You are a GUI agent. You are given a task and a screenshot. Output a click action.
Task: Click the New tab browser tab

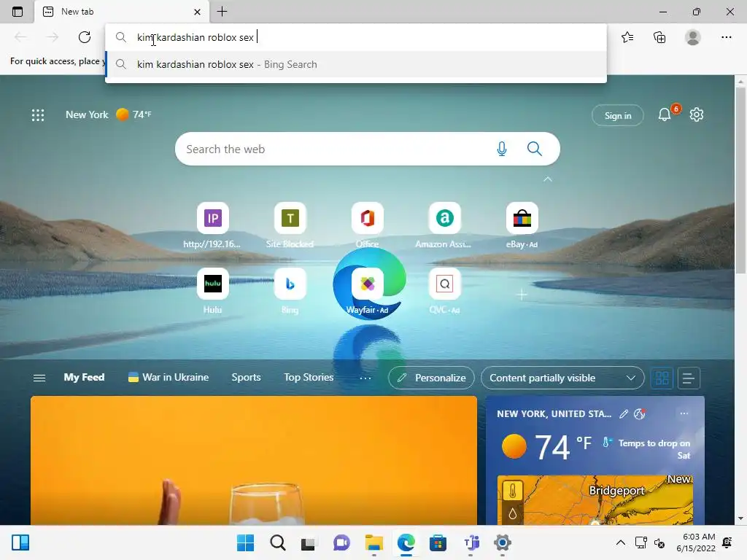(122, 12)
